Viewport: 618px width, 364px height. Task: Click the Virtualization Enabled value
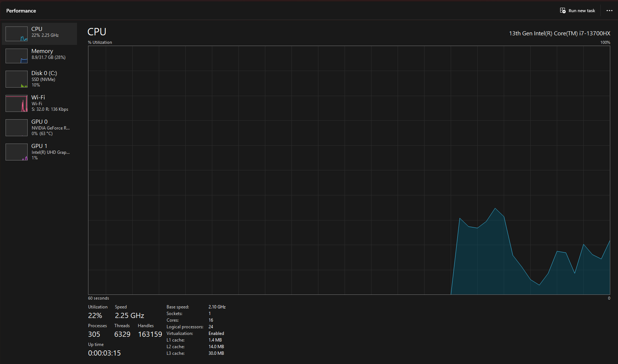pyautogui.click(x=216, y=333)
